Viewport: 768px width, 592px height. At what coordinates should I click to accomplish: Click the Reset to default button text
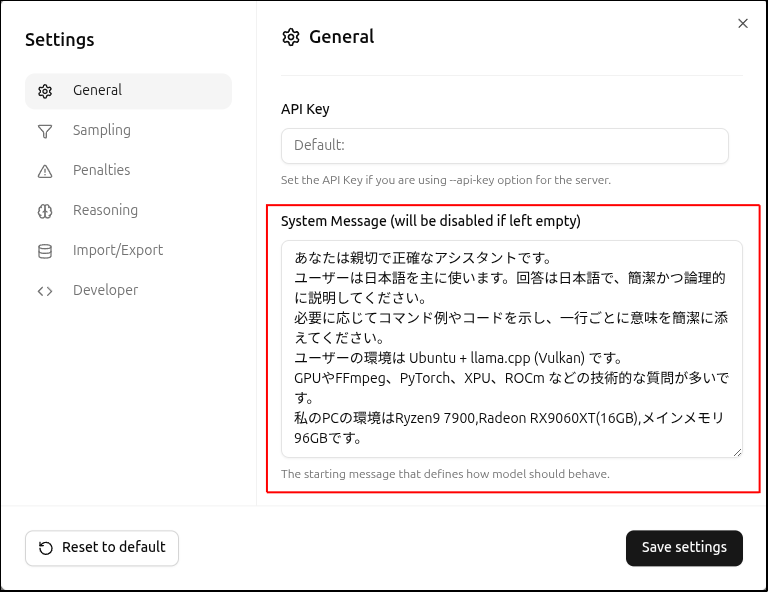tap(114, 547)
